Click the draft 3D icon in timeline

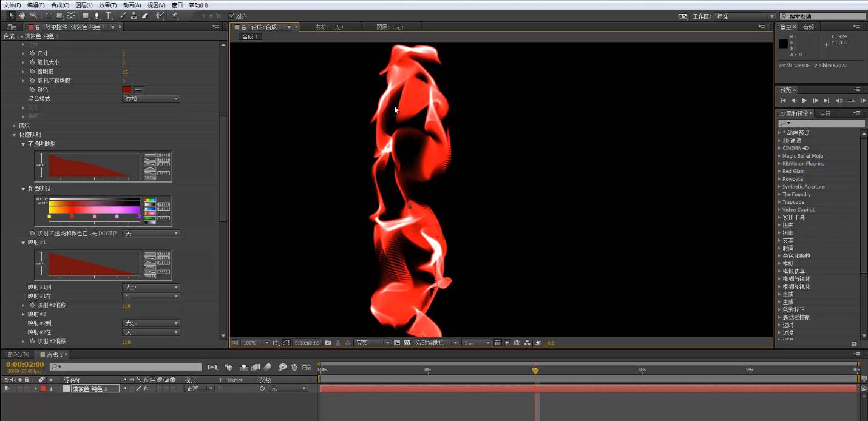point(229,367)
